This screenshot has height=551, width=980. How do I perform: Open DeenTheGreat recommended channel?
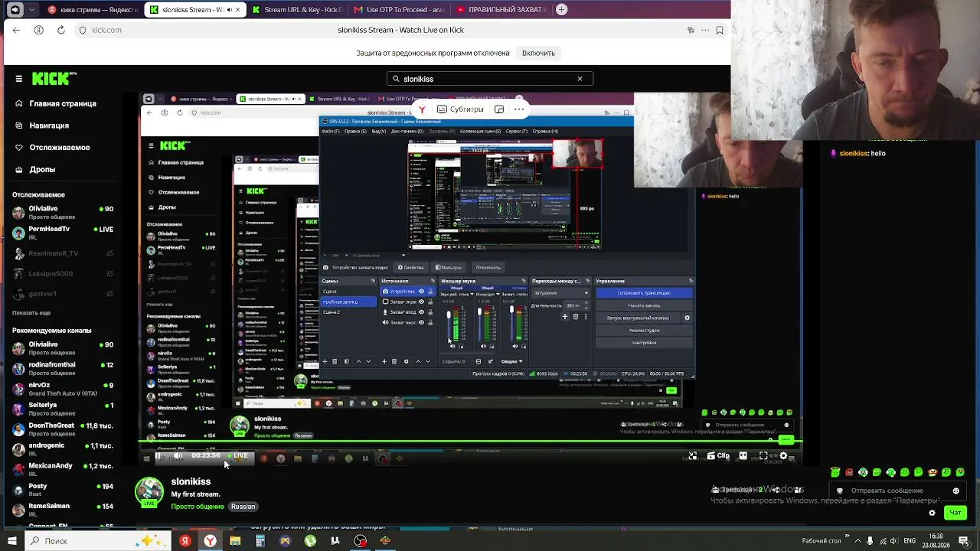63,429
